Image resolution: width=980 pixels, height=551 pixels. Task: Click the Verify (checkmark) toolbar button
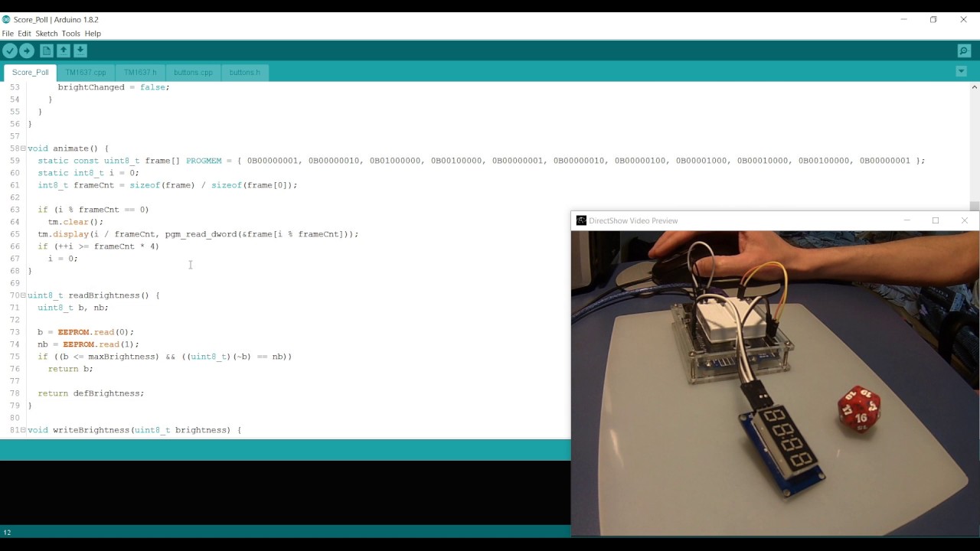tap(10, 51)
